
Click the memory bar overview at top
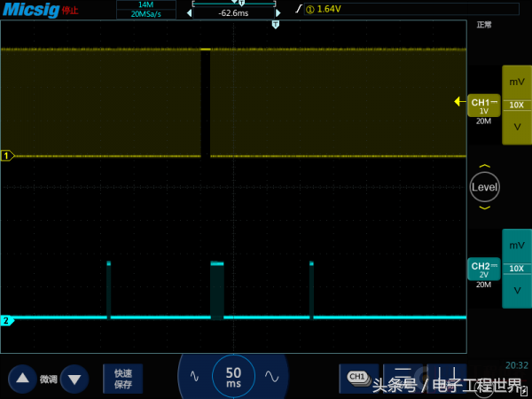point(234,4)
